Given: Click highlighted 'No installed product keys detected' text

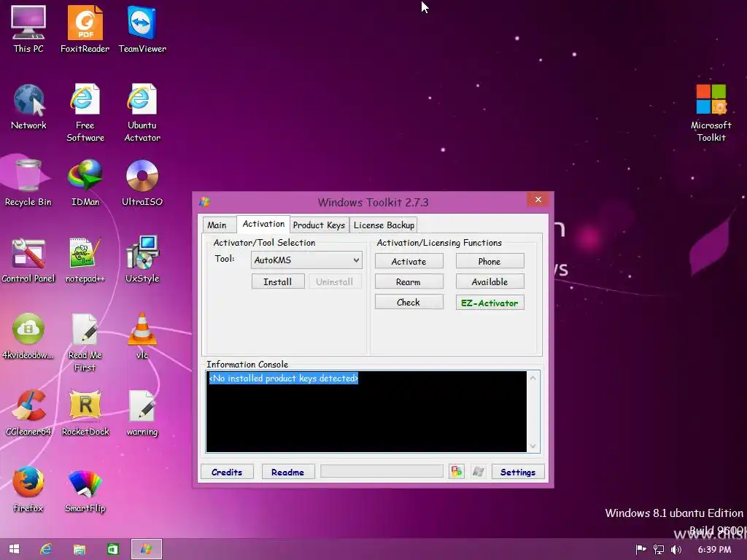Looking at the screenshot, I should click(x=284, y=378).
